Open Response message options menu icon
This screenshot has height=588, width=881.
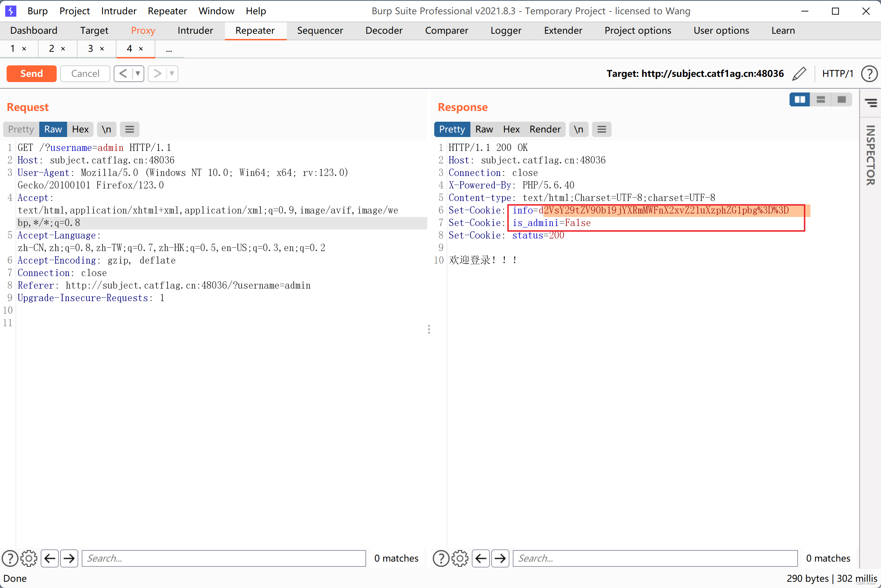click(x=602, y=129)
